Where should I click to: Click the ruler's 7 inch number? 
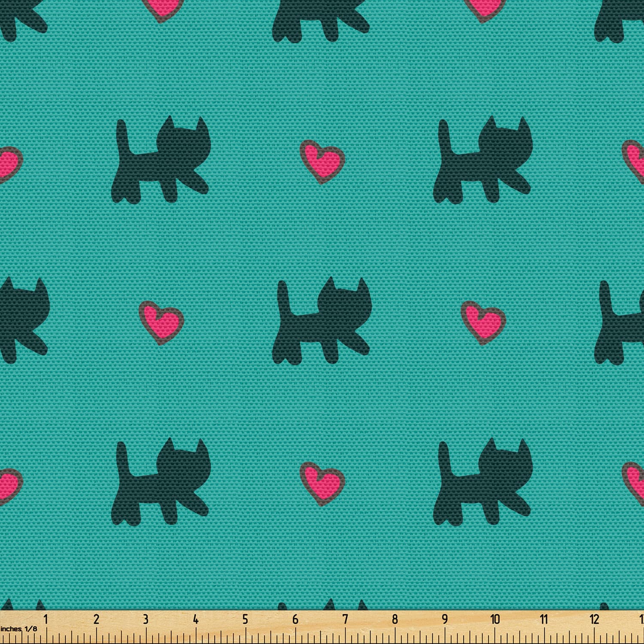345,619
